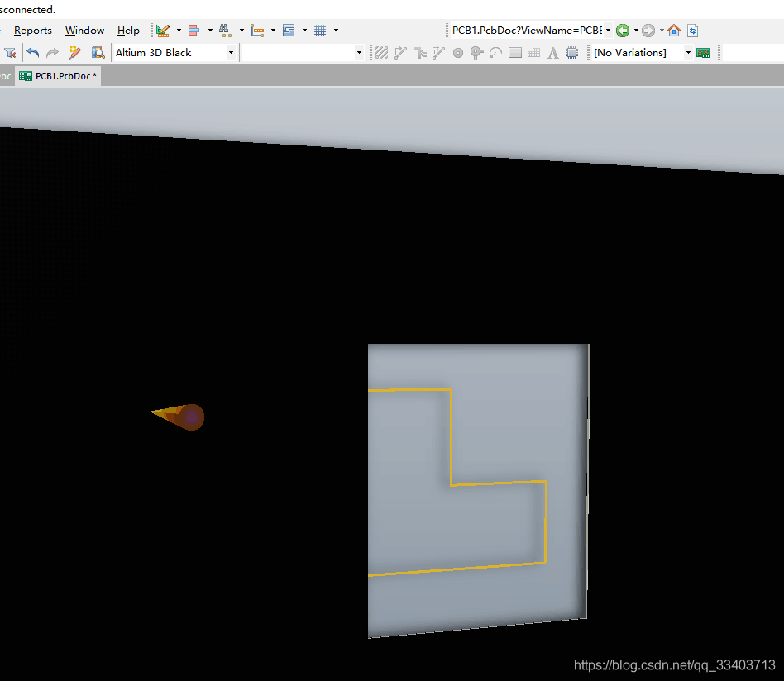Expand the align objects dropdown arrow

tap(210, 31)
